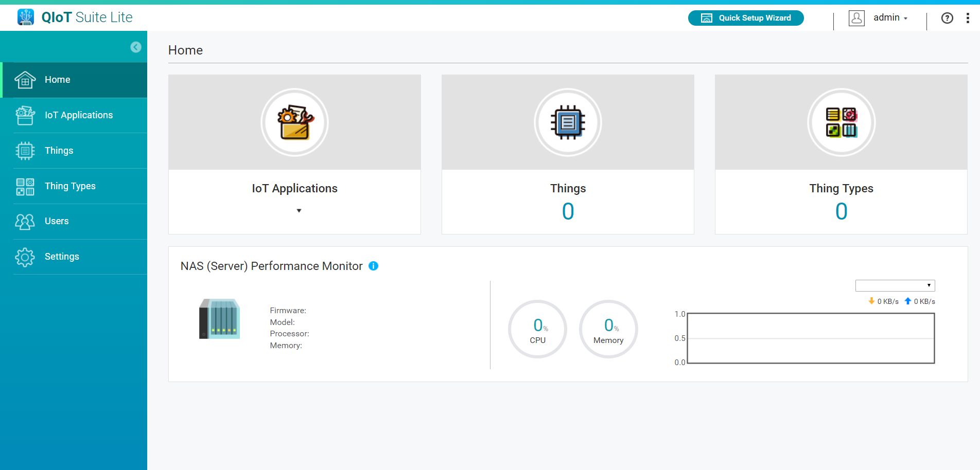Expand the IoT Applications card dropdown arrow
Screen dimensions: 980x470
pos(299,211)
